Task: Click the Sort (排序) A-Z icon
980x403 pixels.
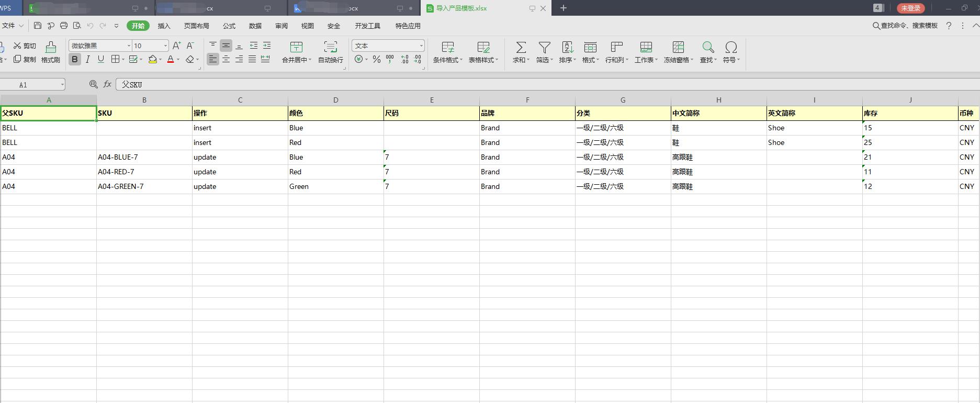Action: pos(567,48)
